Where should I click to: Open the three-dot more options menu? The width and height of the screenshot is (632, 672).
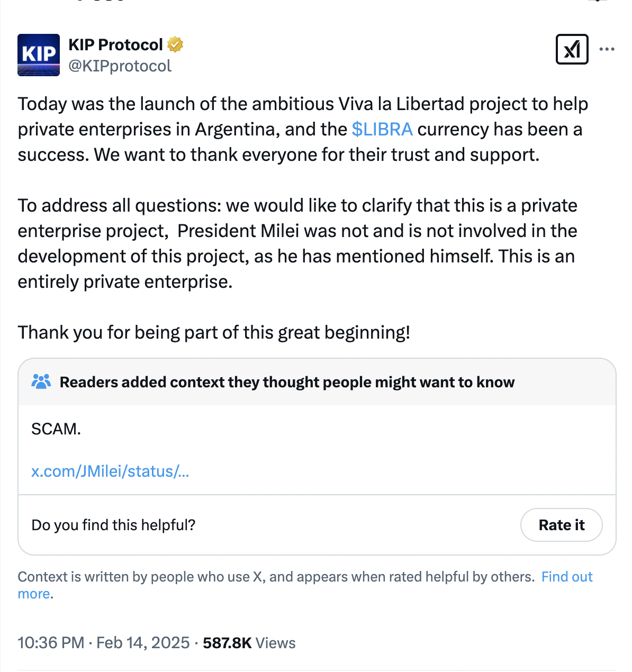[607, 49]
